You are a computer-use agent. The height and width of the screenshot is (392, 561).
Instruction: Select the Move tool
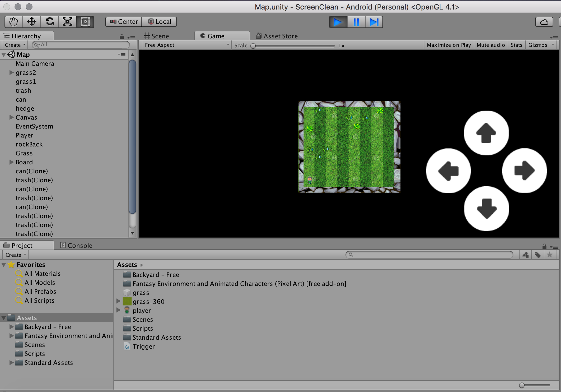pyautogui.click(x=31, y=22)
